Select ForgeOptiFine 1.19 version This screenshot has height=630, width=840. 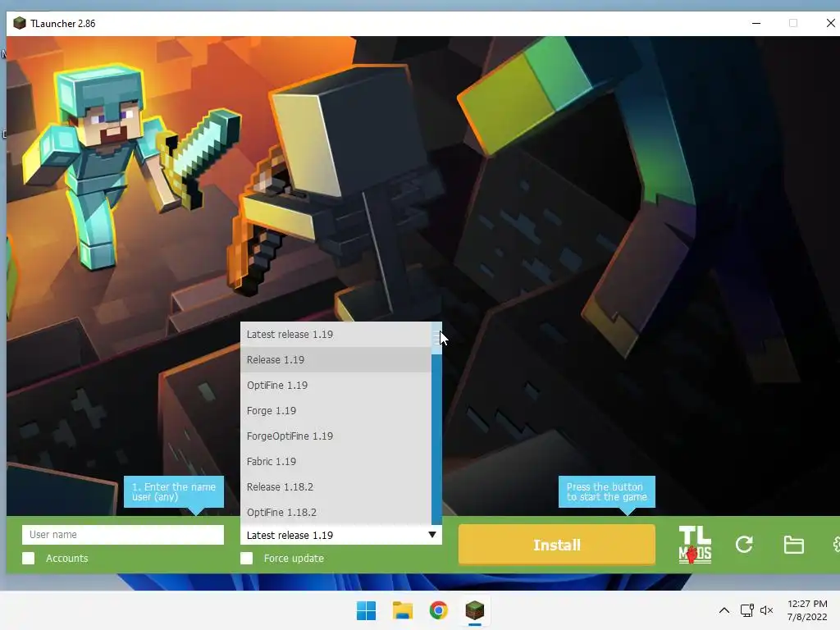coord(336,436)
